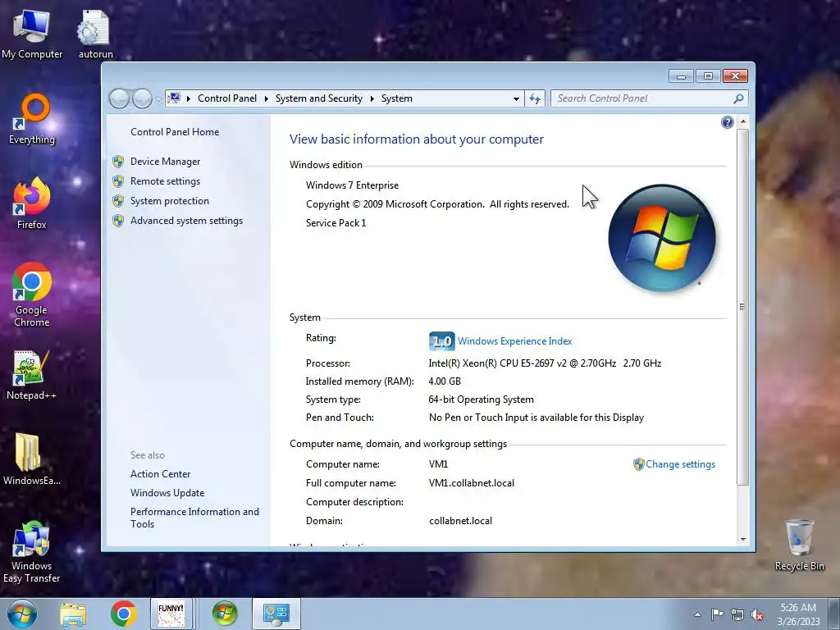Open Control Panel help question mark
The image size is (840, 630).
[x=727, y=122]
